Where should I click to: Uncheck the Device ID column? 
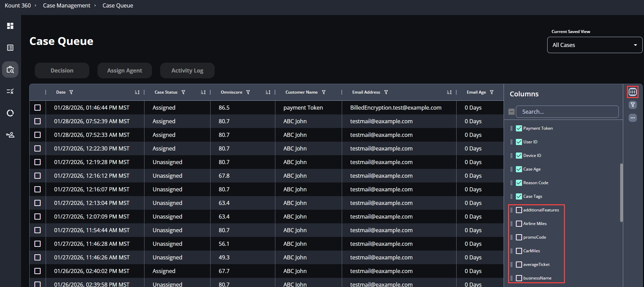(519, 156)
